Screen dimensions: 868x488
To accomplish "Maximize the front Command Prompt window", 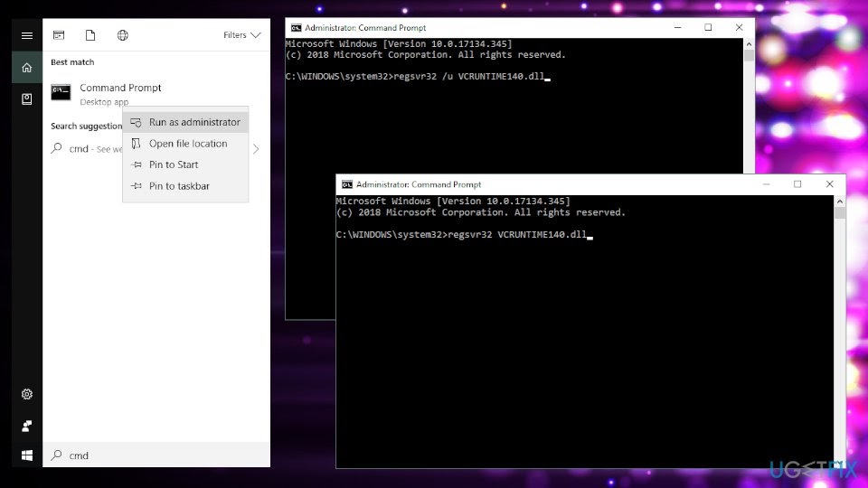I will coord(797,184).
